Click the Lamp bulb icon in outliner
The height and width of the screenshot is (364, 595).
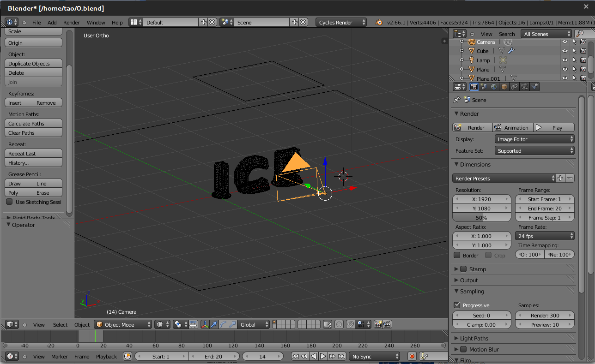[x=471, y=60]
